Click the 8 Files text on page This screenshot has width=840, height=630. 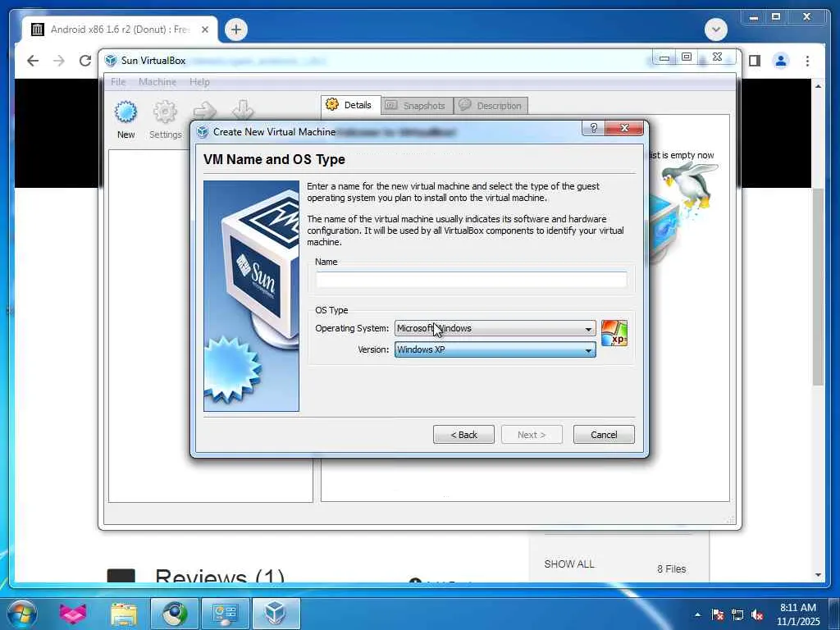pyautogui.click(x=671, y=569)
